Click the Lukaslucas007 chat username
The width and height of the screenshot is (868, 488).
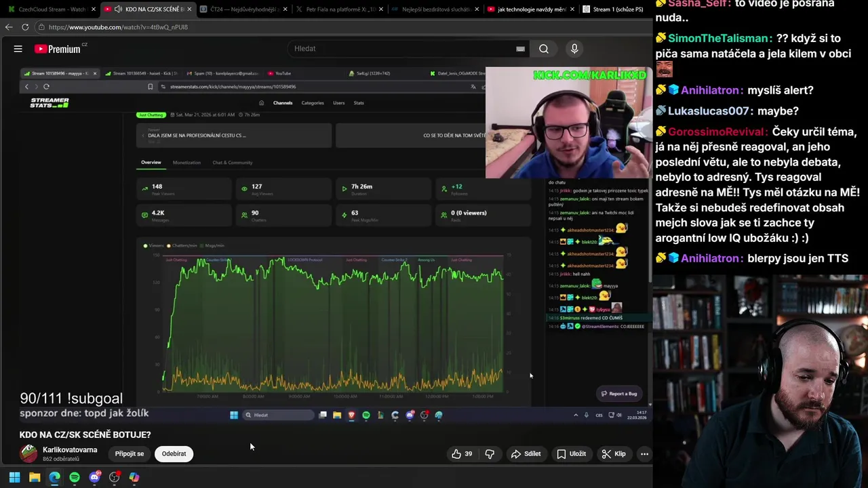pyautogui.click(x=709, y=111)
